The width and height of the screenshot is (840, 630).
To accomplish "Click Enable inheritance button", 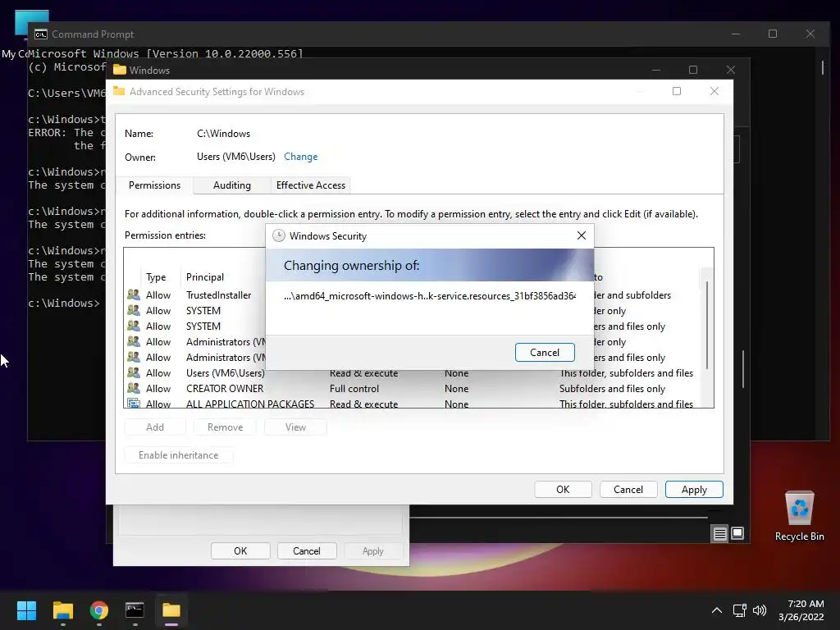I will click(178, 454).
